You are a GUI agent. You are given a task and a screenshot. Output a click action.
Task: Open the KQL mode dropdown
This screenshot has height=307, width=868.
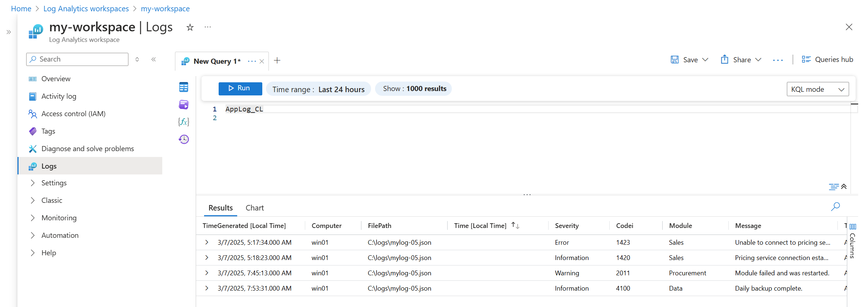coord(817,89)
